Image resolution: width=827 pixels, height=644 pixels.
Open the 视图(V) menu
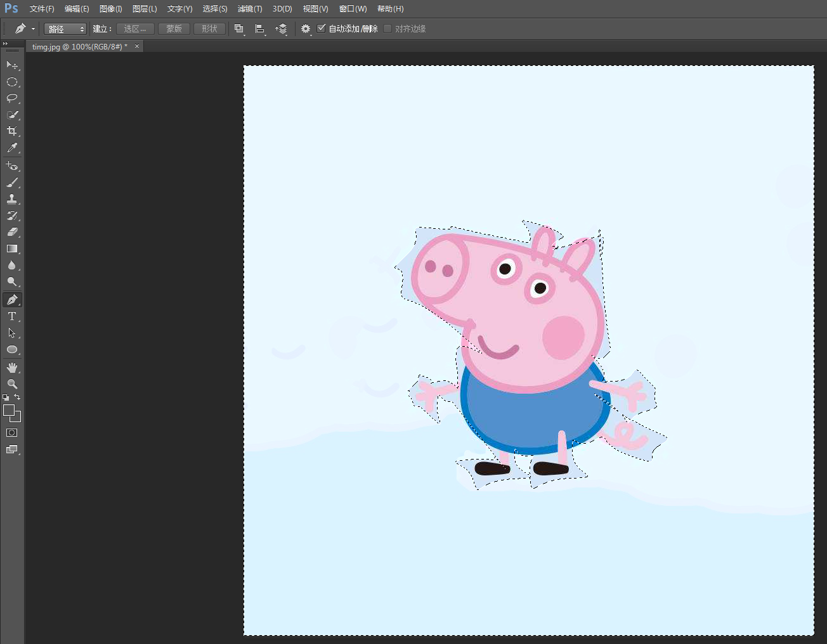coord(315,9)
